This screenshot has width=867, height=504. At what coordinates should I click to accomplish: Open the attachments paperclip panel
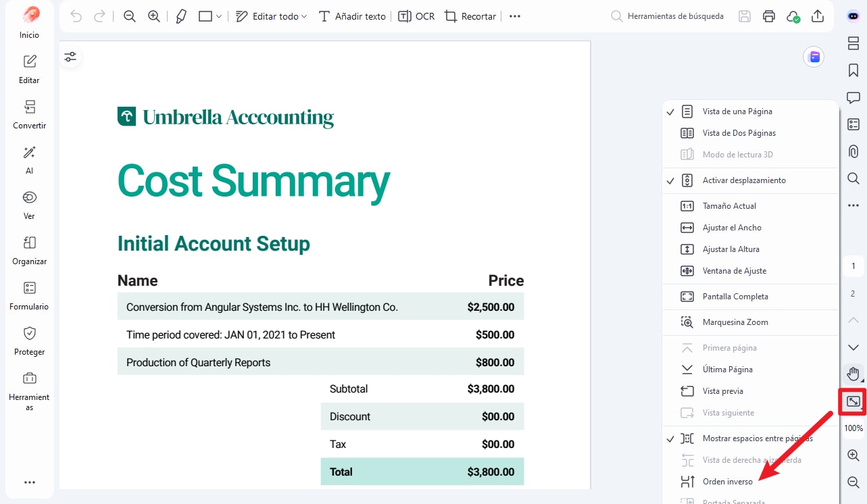(x=853, y=151)
